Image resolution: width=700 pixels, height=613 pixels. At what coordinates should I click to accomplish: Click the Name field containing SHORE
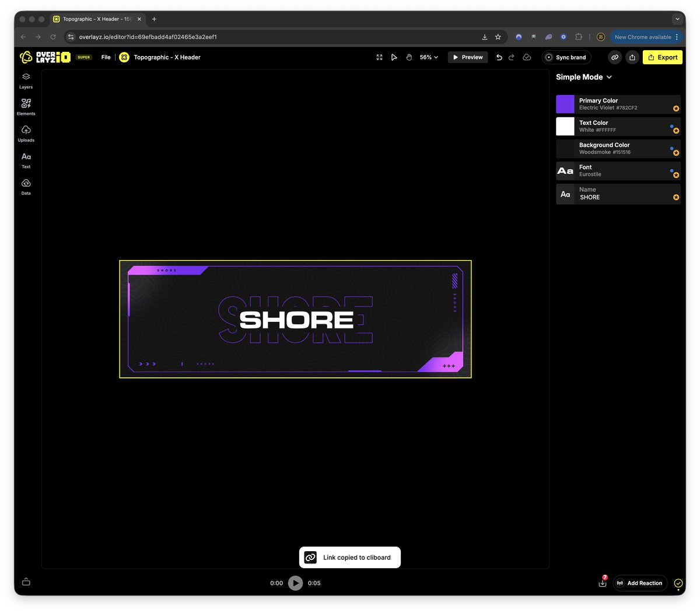[x=618, y=194]
